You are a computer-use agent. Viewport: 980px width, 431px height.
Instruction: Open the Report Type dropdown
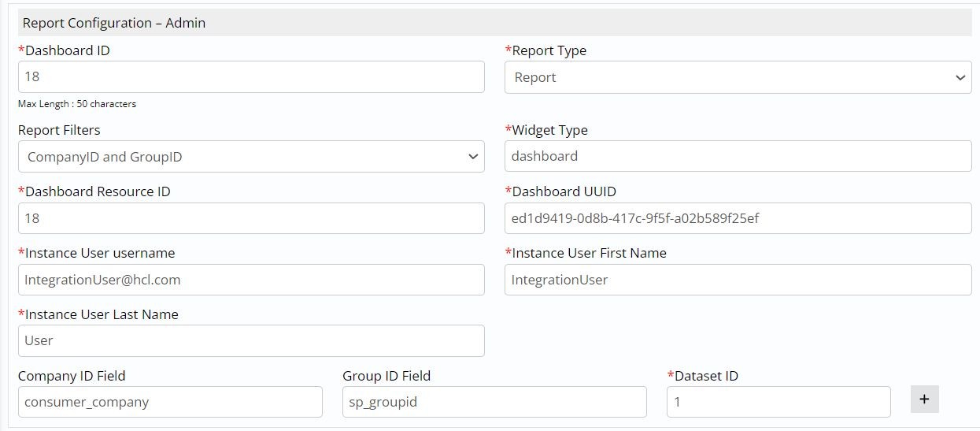(x=738, y=77)
